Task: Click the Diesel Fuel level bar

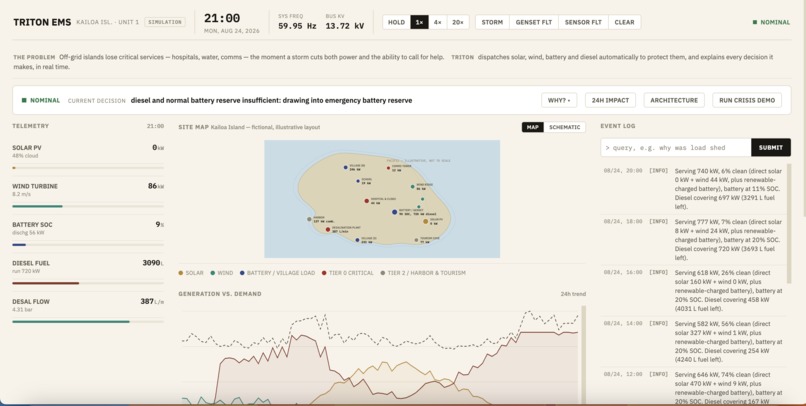Action: (88, 283)
